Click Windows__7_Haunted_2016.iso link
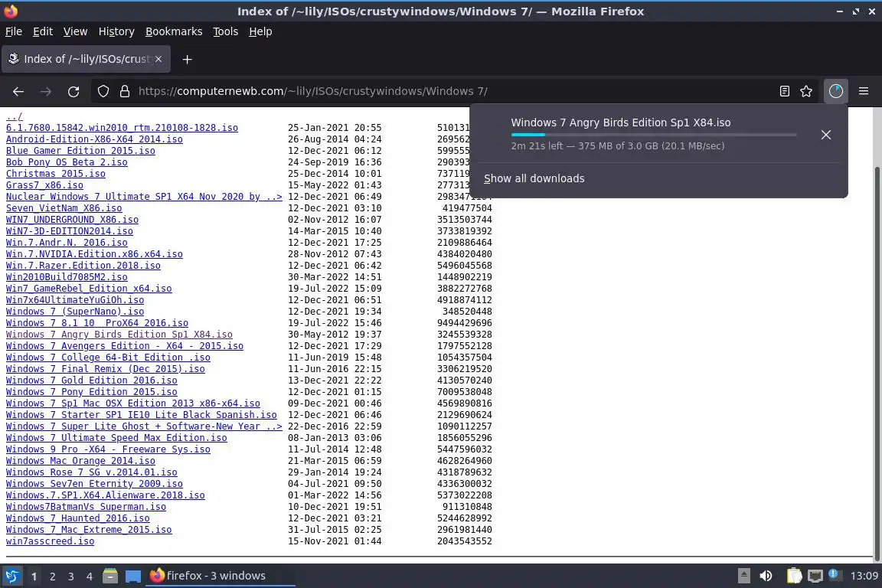This screenshot has height=588, width=882. pyautogui.click(x=77, y=518)
